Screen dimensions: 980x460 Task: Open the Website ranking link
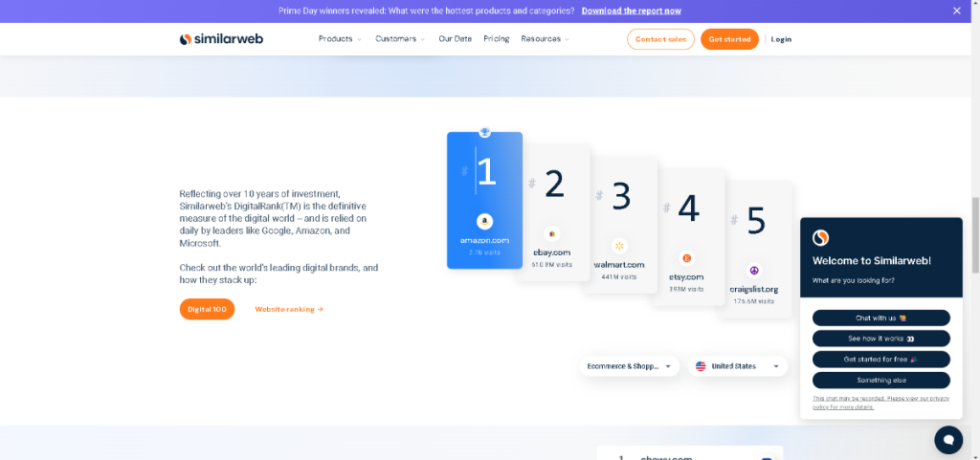[x=289, y=309]
